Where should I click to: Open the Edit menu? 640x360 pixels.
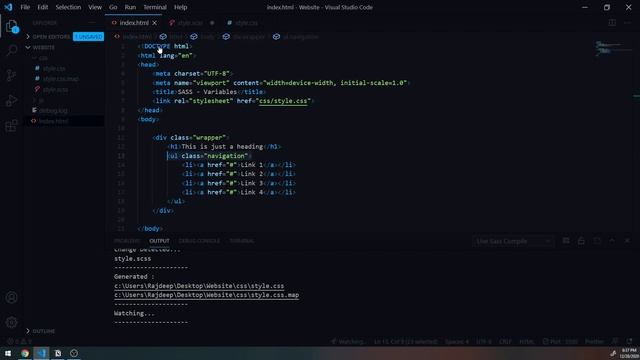(x=42, y=7)
